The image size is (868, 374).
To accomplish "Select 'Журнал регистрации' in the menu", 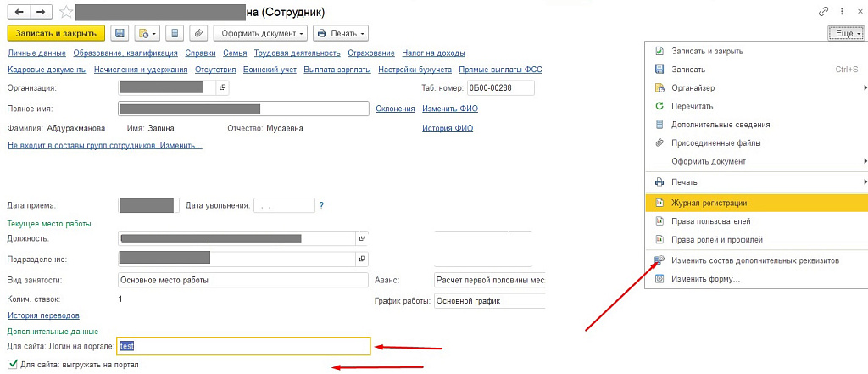I will click(x=709, y=203).
